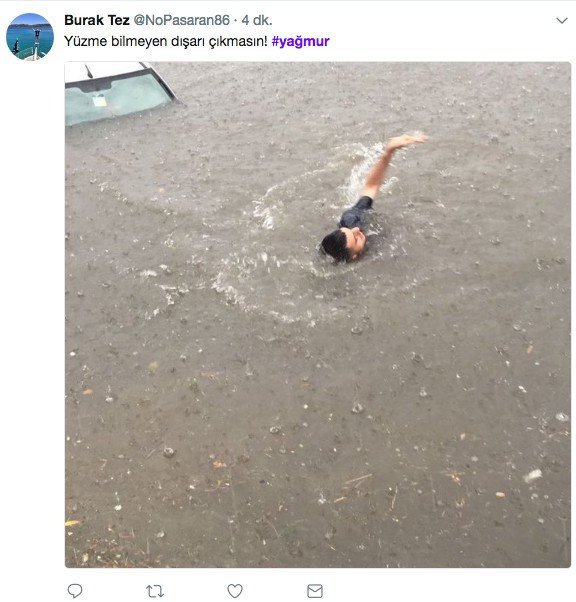This screenshot has height=602, width=576.
Task: Reply to the tweet via speech bubble icon
Action: 75,590
